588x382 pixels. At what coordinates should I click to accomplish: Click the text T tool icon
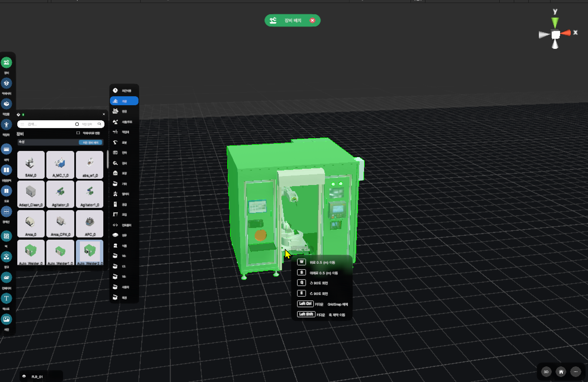pyautogui.click(x=6, y=298)
